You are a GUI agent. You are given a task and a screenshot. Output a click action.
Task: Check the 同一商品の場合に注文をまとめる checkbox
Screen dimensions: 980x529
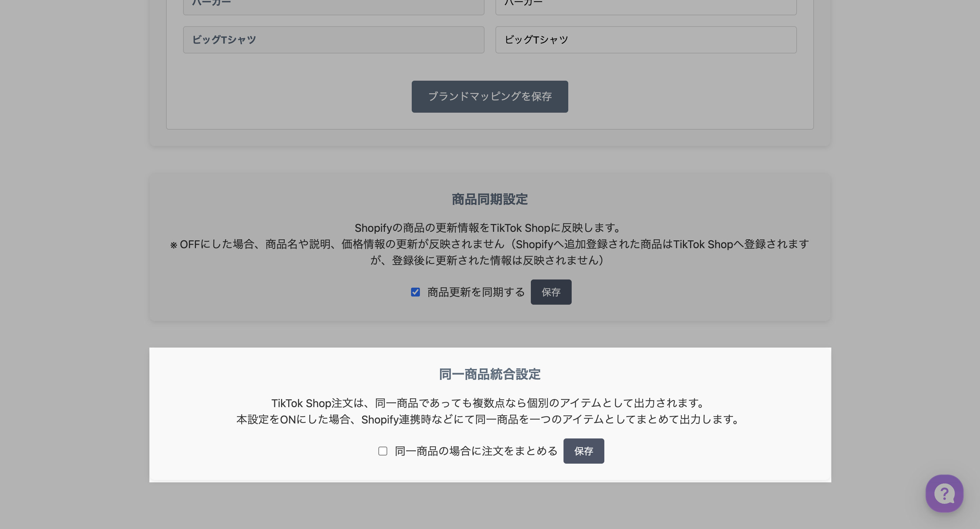pyautogui.click(x=383, y=451)
